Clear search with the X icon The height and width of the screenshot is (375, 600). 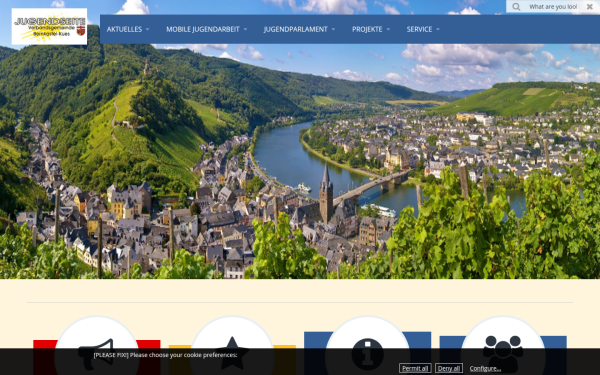pos(590,7)
